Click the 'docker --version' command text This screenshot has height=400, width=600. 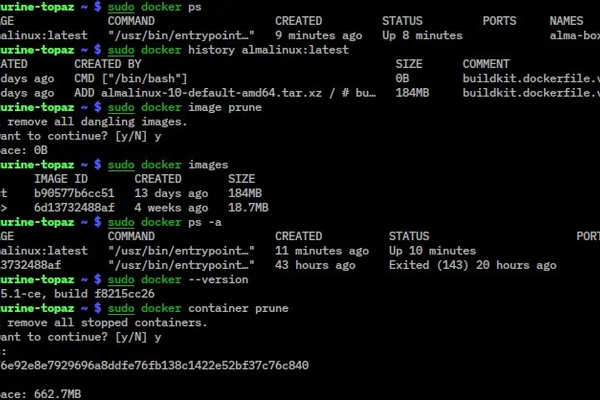pyautogui.click(x=178, y=279)
